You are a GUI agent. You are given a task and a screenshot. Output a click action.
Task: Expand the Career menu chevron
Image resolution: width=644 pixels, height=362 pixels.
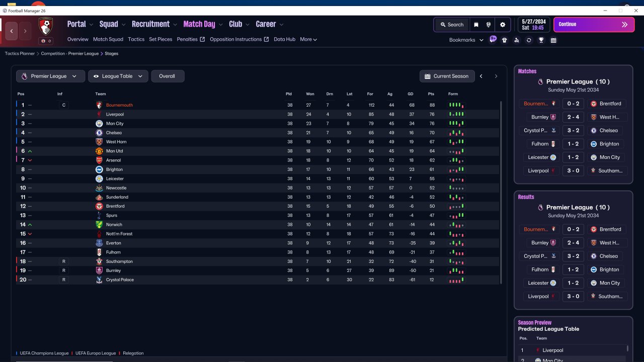pyautogui.click(x=281, y=25)
